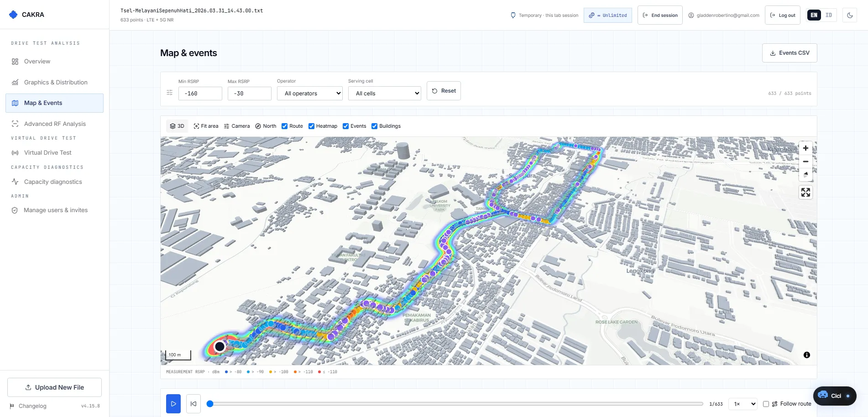The image size is (868, 417).
Task: Toggle dark mode moon icon
Action: coord(850,15)
